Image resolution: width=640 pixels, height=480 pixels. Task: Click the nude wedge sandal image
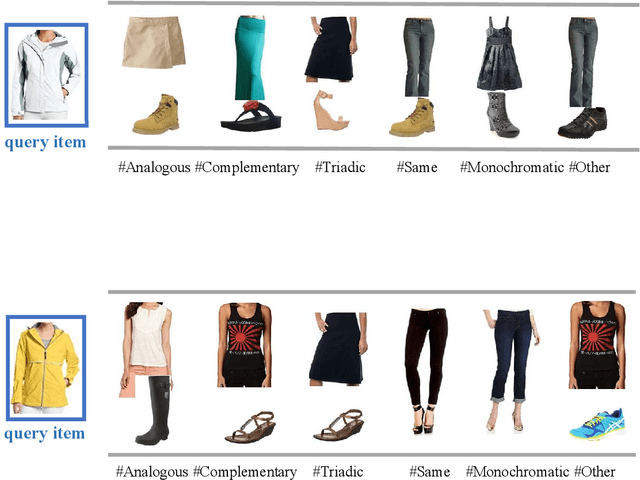331,110
